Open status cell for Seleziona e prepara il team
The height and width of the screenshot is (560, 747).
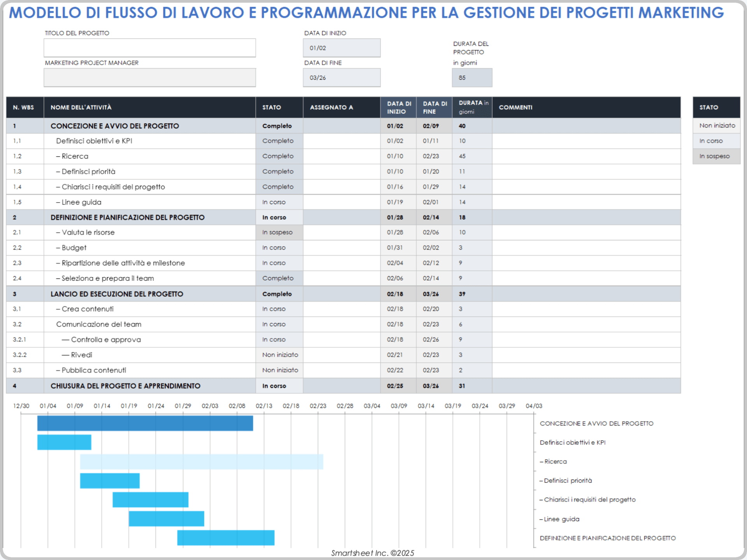pyautogui.click(x=279, y=278)
